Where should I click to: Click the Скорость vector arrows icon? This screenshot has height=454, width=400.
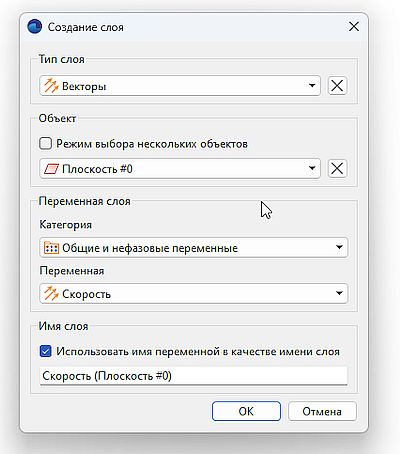tap(51, 294)
